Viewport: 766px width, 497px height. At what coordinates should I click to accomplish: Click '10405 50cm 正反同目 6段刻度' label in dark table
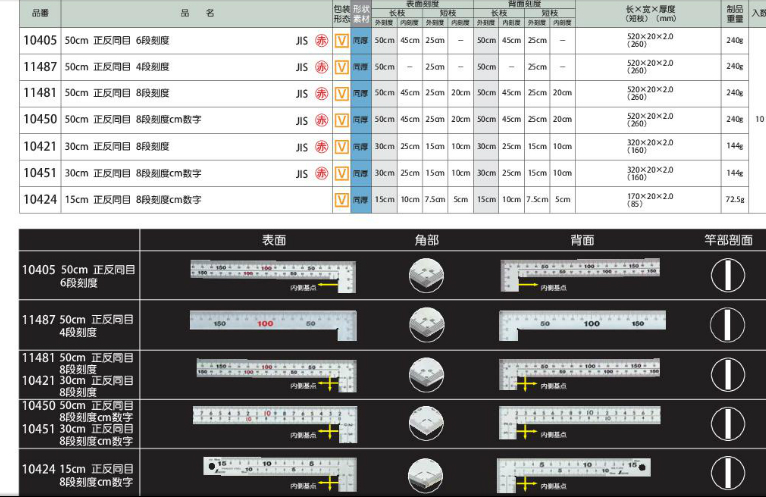click(79, 276)
